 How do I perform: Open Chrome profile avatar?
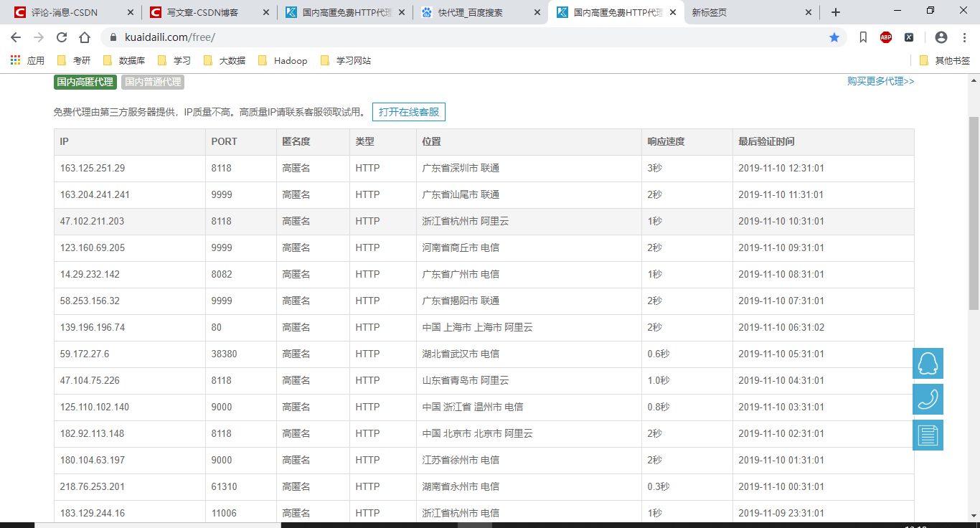pos(941,37)
